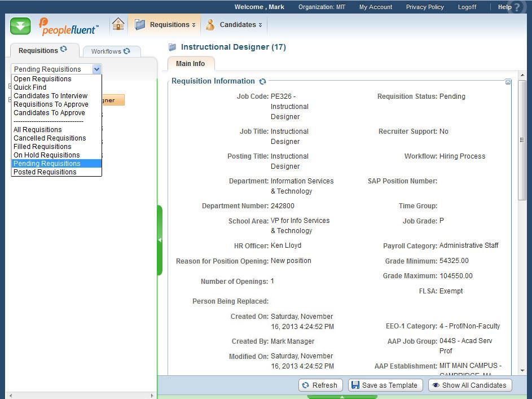Go to home via house icon
532x399 pixels.
pos(118,24)
